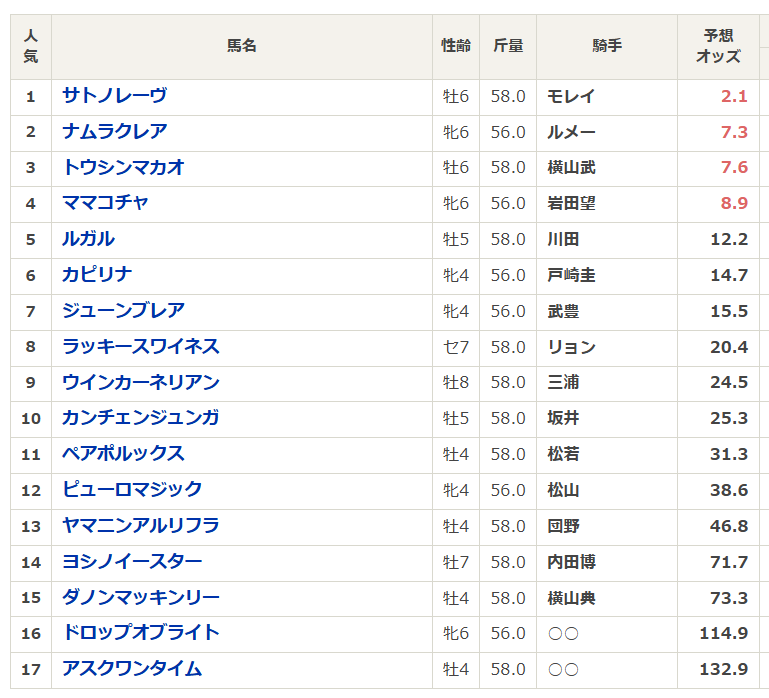769x698 pixels.
Task: Open ヤマニンアルリフラ horse page
Action: [140, 526]
